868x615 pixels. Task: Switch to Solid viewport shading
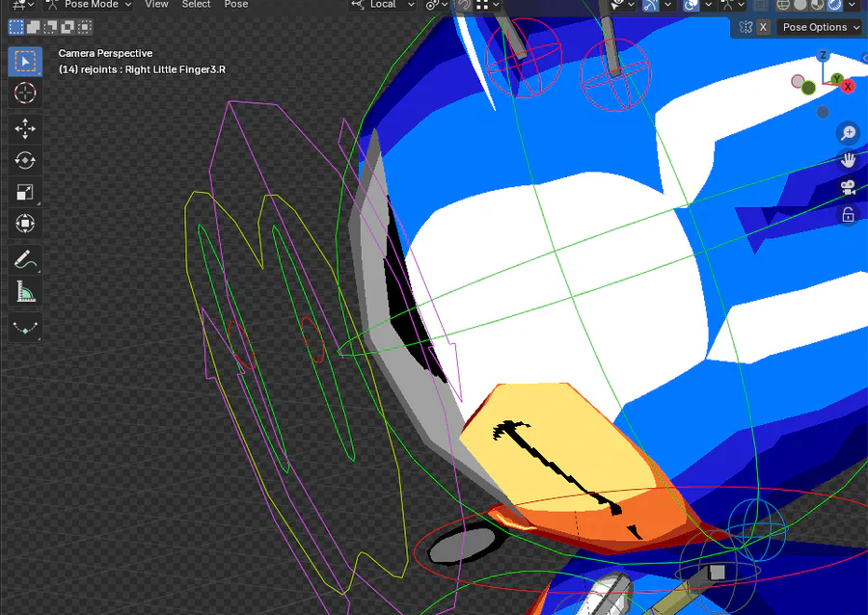click(x=800, y=5)
